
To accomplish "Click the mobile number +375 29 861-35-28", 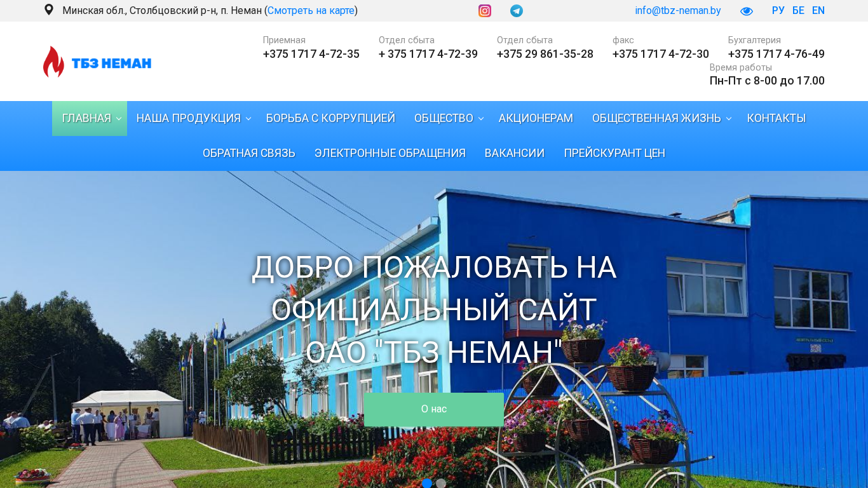I will (545, 54).
